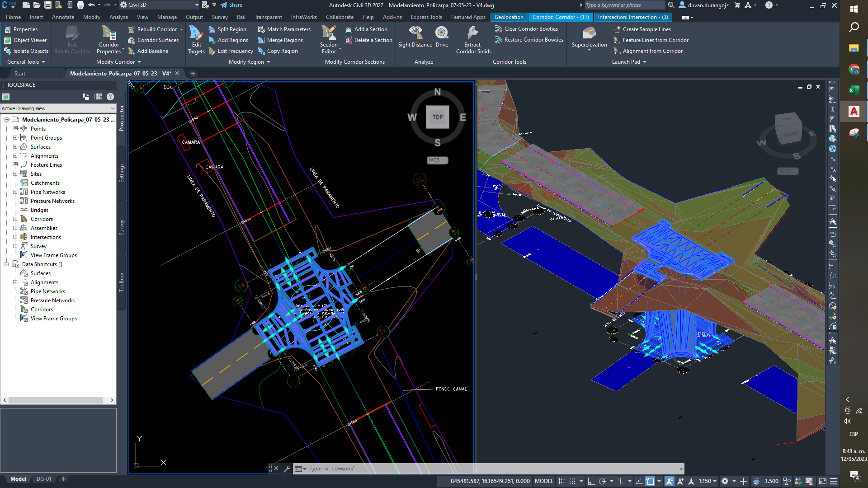Switch to the Geolocation ribbon tab
868x488 pixels.
point(509,17)
